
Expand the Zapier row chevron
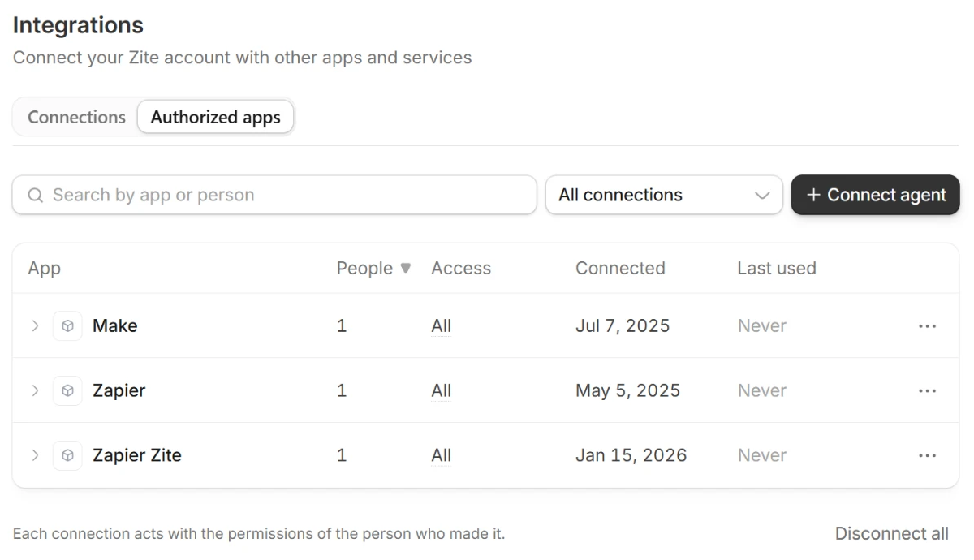point(35,390)
